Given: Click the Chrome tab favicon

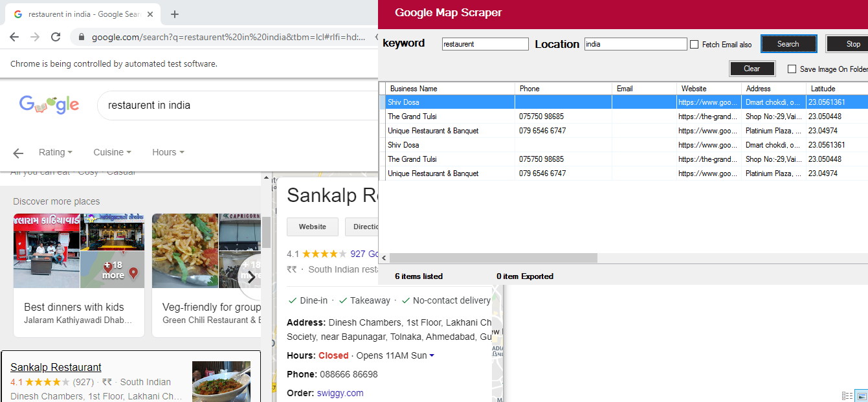Looking at the screenshot, I should coord(17,14).
